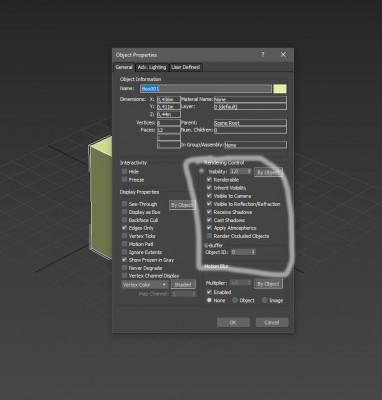The width and height of the screenshot is (382, 400).
Task: Click the Visibility spinner arrows
Action: (249, 171)
